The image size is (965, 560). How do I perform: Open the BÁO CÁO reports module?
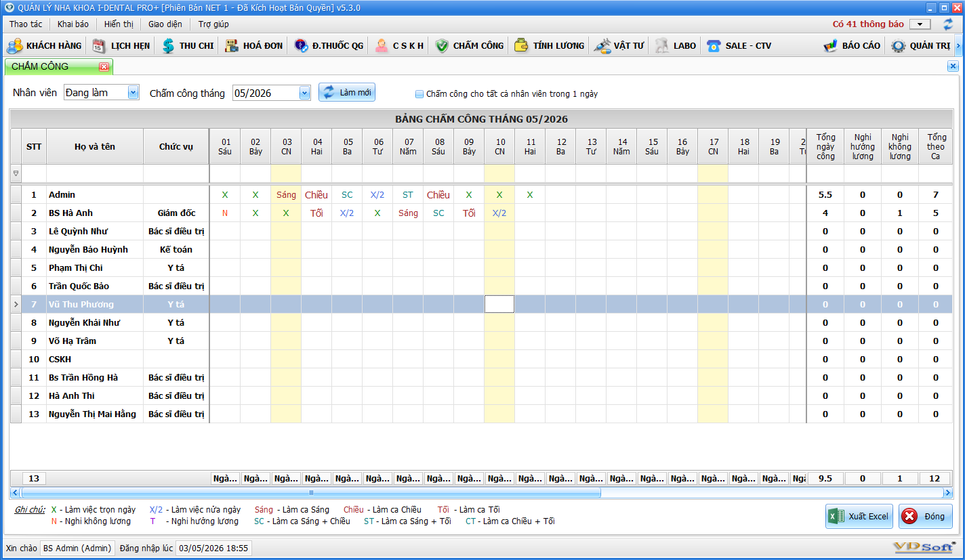pyautogui.click(x=852, y=45)
